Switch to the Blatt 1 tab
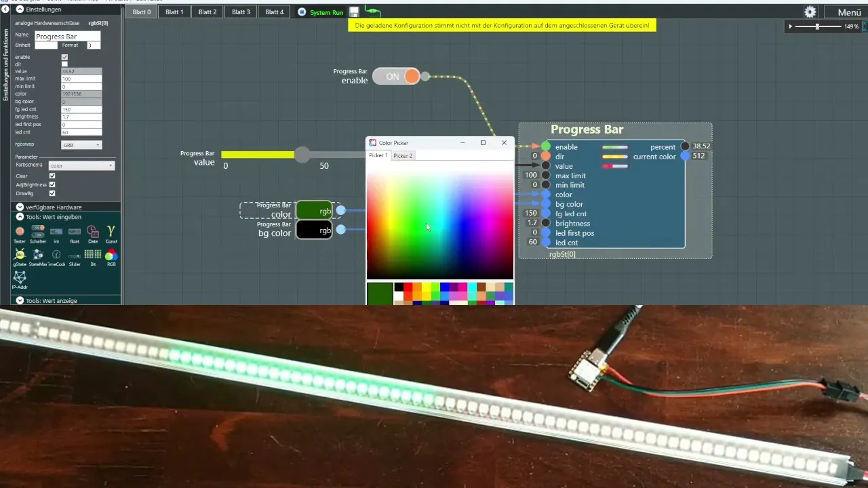Image resolution: width=868 pixels, height=488 pixels. [174, 12]
